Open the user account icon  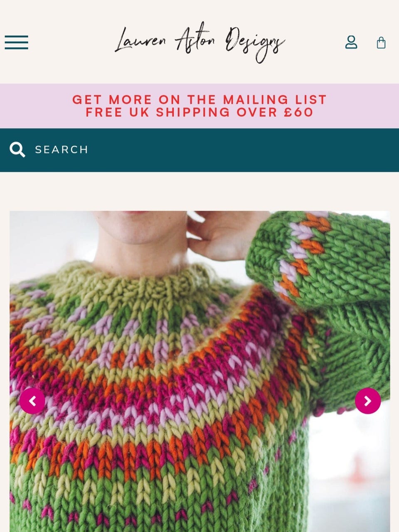351,42
